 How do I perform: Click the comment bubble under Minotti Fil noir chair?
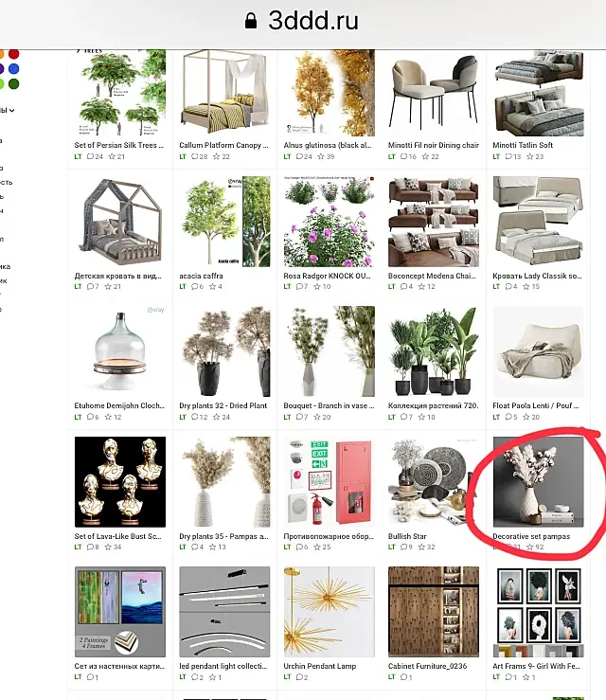[404, 156]
